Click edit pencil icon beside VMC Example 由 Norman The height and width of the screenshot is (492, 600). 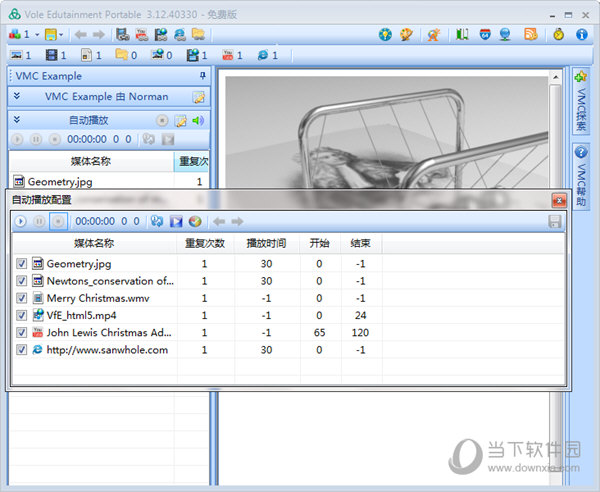pos(198,97)
